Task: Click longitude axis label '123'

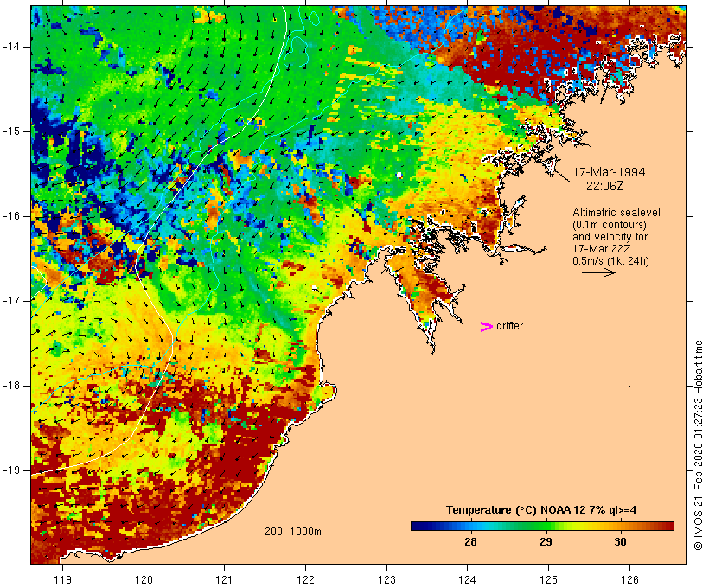Action: click(386, 579)
